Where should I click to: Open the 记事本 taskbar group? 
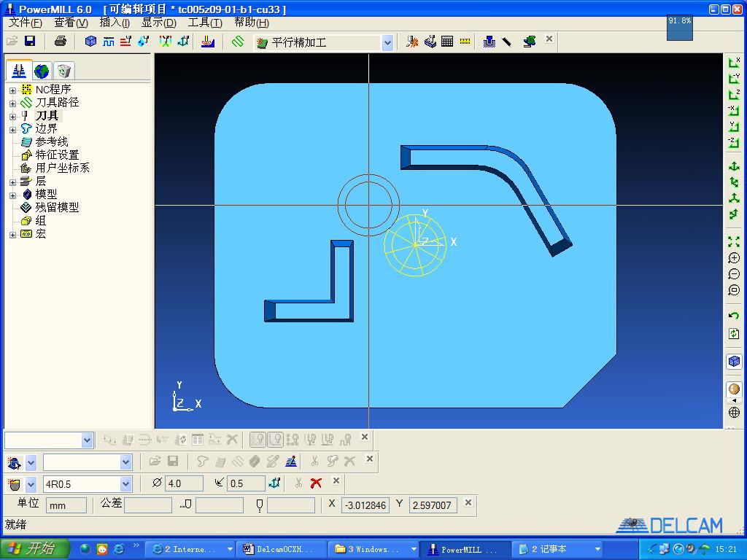(x=558, y=549)
